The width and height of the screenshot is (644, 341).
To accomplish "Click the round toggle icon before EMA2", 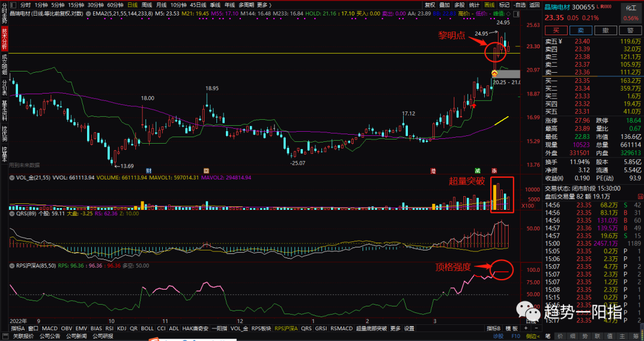I will click(89, 14).
